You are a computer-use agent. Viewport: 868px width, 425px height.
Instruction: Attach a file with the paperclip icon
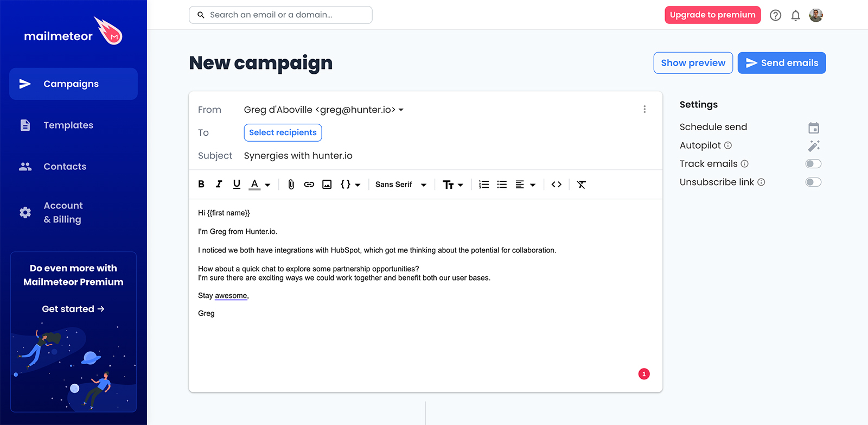tap(291, 185)
